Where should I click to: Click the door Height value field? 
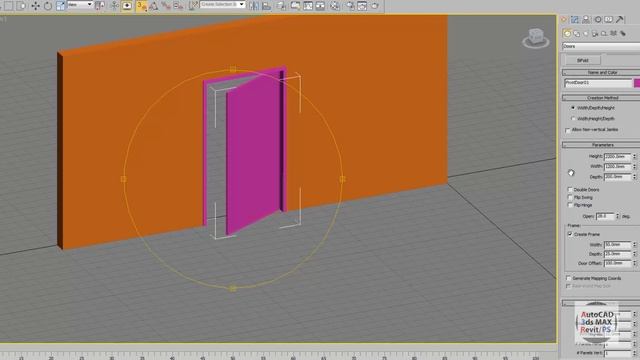point(618,156)
